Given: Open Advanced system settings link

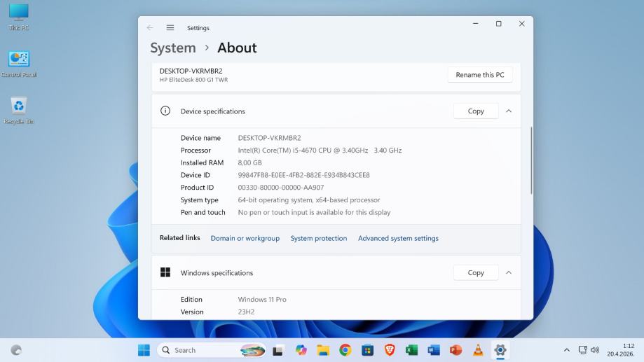Looking at the screenshot, I should point(398,239).
